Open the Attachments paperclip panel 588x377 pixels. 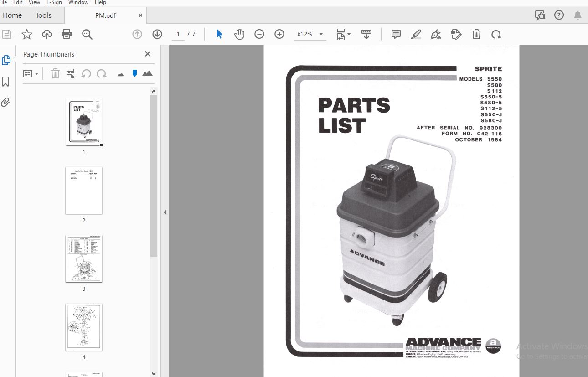pos(5,102)
